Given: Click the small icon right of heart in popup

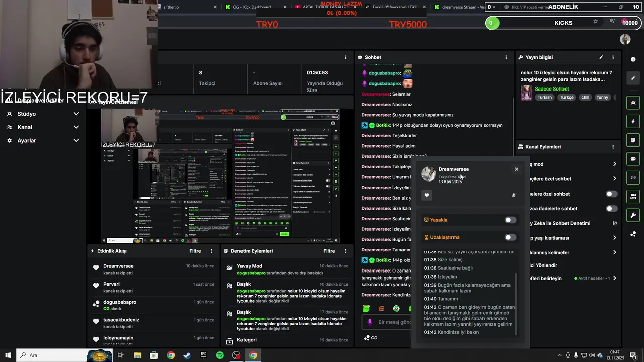Looking at the screenshot, I should pos(514,195).
